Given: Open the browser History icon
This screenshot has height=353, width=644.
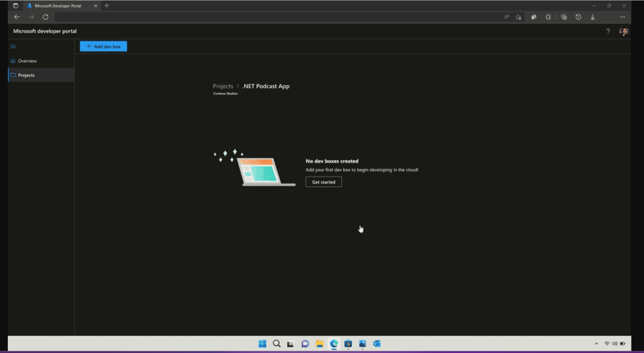Looking at the screenshot, I should tap(578, 17).
